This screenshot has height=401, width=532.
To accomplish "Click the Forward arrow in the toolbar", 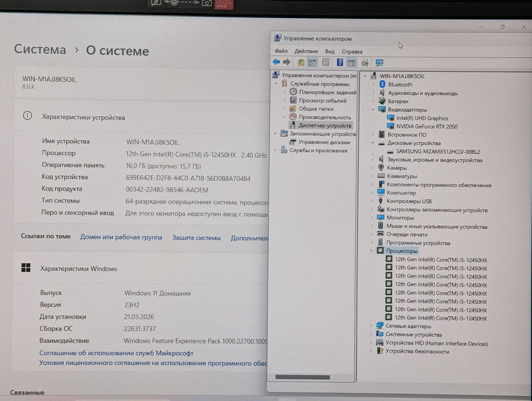I will tap(287, 62).
